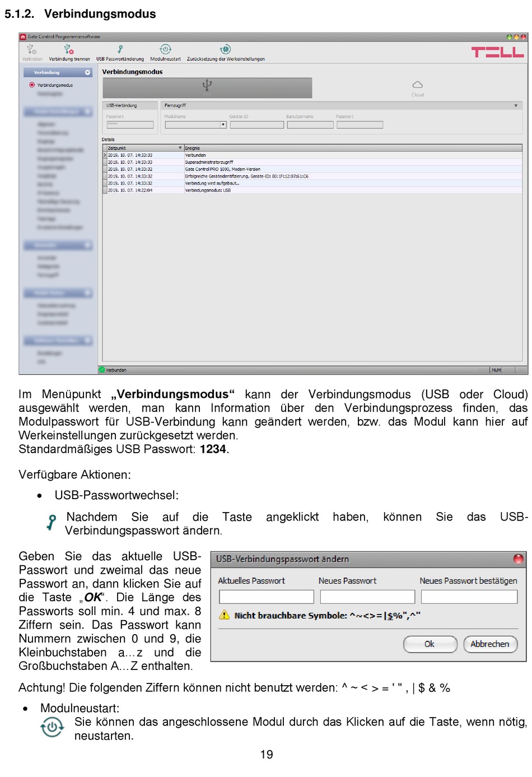Viewport: 532px width, 777px height.
Task: Click the Verbinden toolbar icon
Action: (31, 49)
